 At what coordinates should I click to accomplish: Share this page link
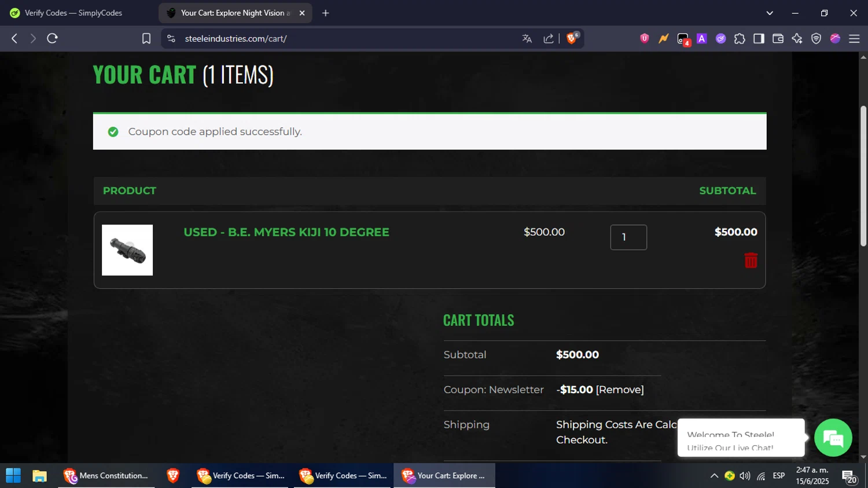click(548, 39)
